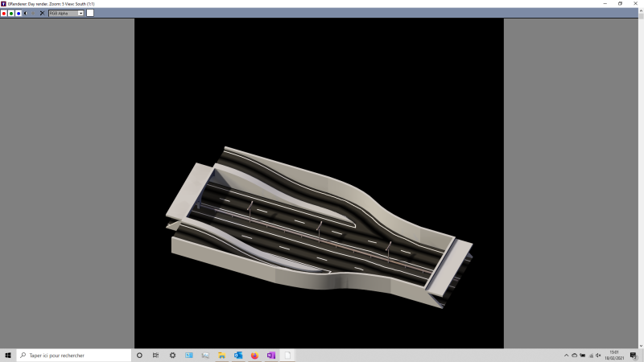
Task: Click the GRenderer window title icon
Action: pyautogui.click(x=3, y=4)
